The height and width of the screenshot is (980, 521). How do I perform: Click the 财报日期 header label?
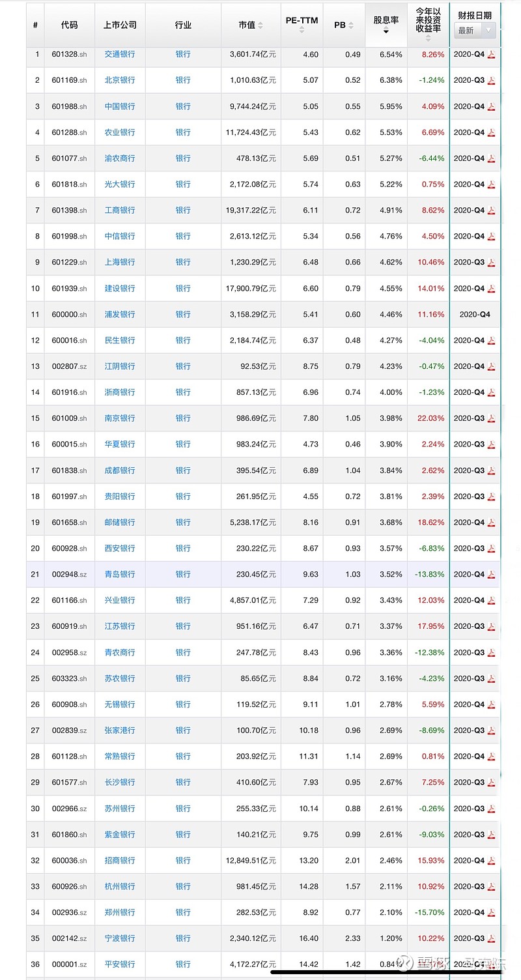pyautogui.click(x=475, y=15)
